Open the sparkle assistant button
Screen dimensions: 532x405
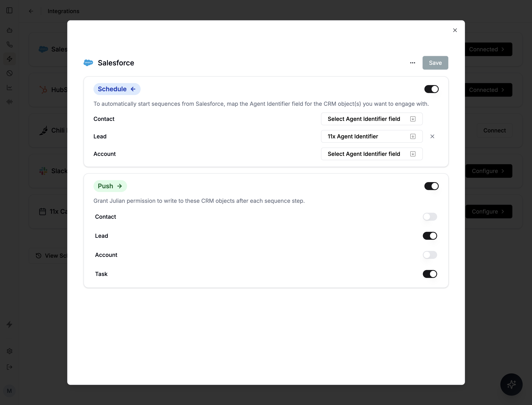pyautogui.click(x=511, y=385)
